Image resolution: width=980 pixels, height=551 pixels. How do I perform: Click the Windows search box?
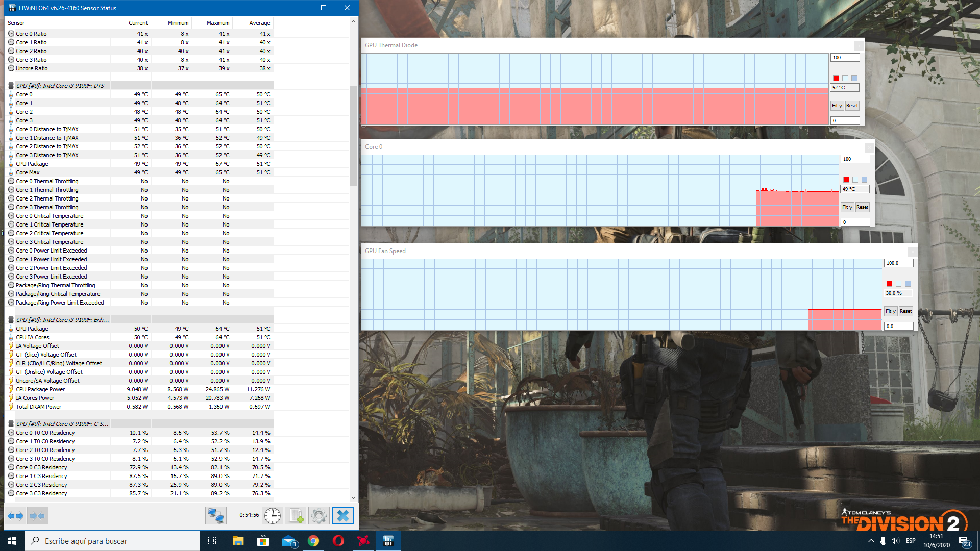pos(112,541)
